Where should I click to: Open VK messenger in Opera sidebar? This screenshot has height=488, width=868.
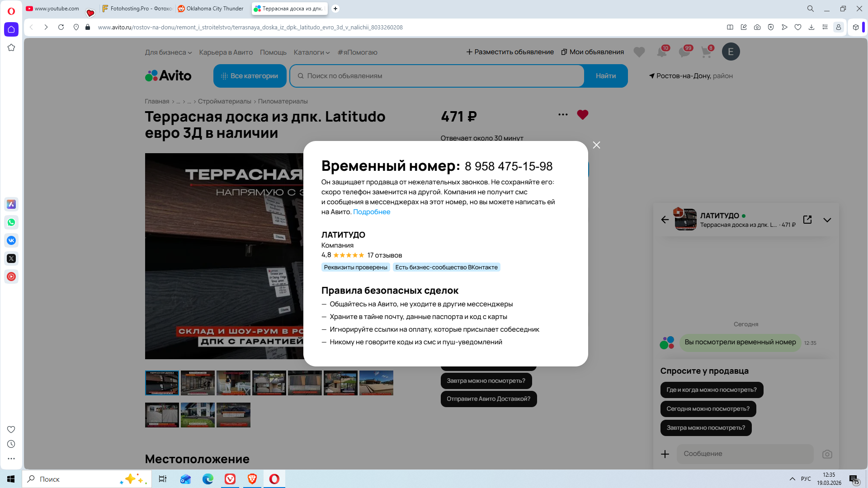[11, 240]
